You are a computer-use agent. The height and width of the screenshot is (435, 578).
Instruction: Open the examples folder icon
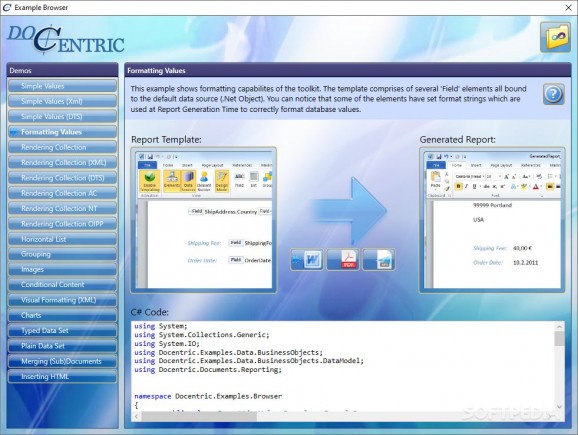click(x=555, y=37)
